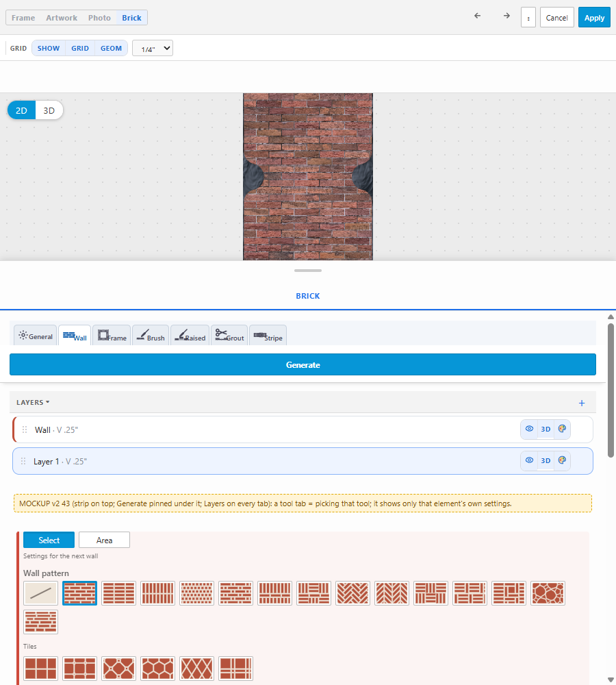Select the empty/no-pattern wall option

pyautogui.click(x=40, y=593)
